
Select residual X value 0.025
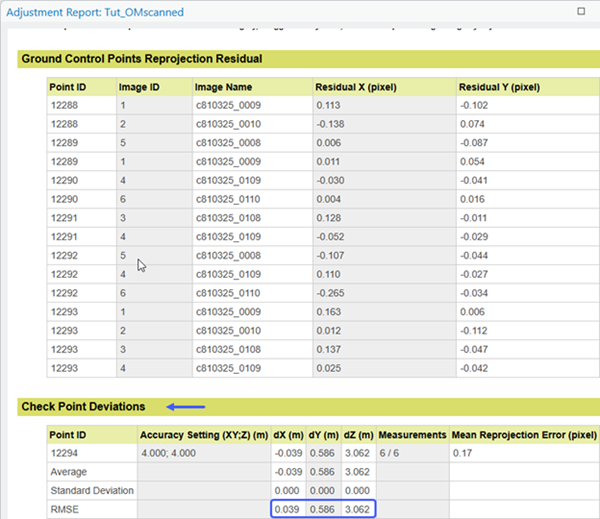click(x=329, y=368)
